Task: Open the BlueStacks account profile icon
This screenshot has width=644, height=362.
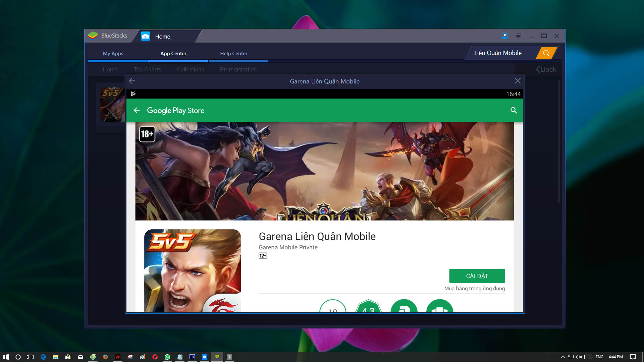Action: coord(504,36)
